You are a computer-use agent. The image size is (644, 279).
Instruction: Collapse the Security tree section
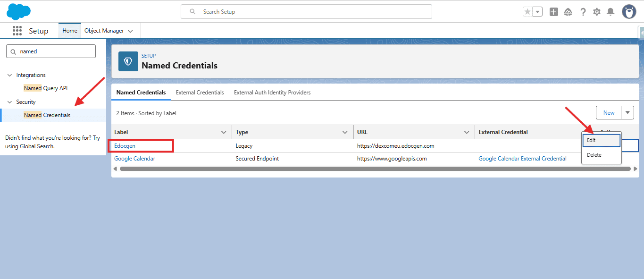[x=10, y=102]
